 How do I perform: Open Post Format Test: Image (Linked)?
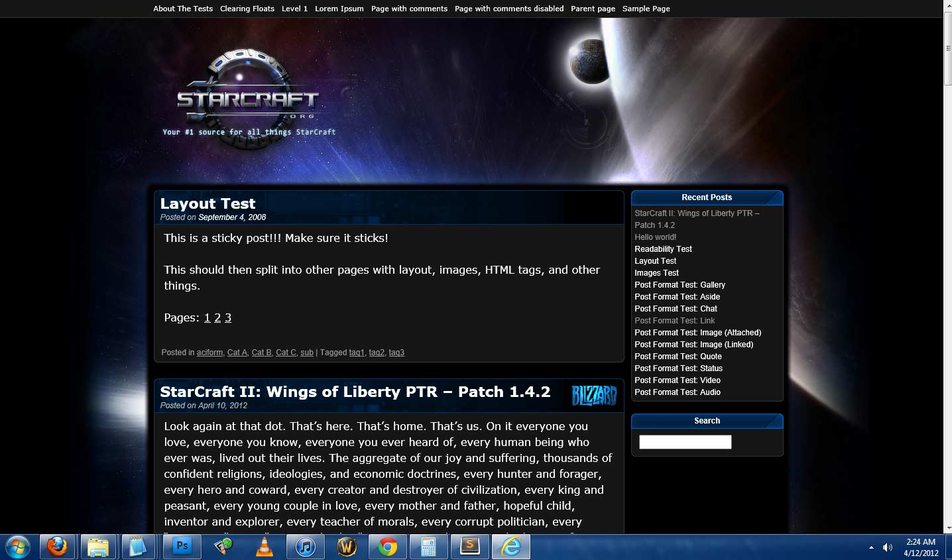694,345
